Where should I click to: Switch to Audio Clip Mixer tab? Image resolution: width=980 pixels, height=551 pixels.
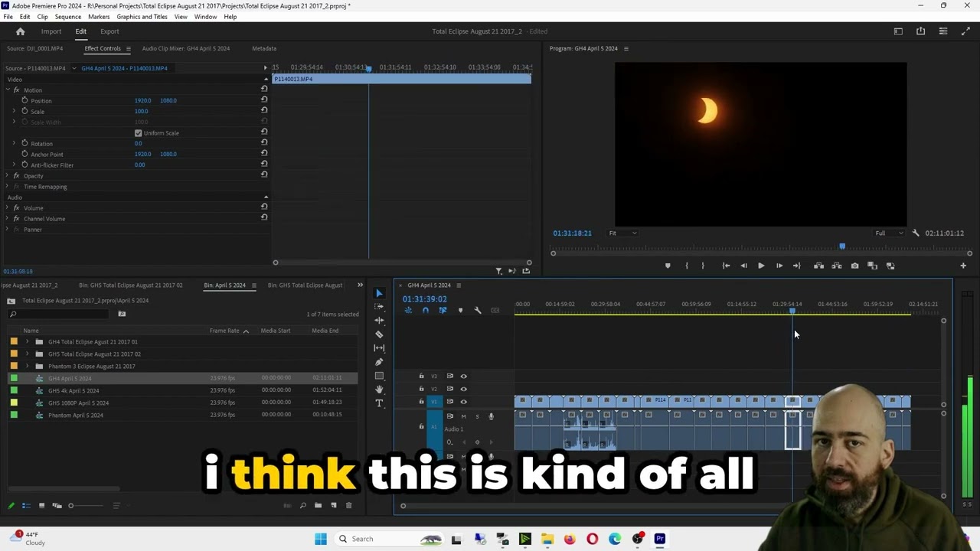coord(186,48)
